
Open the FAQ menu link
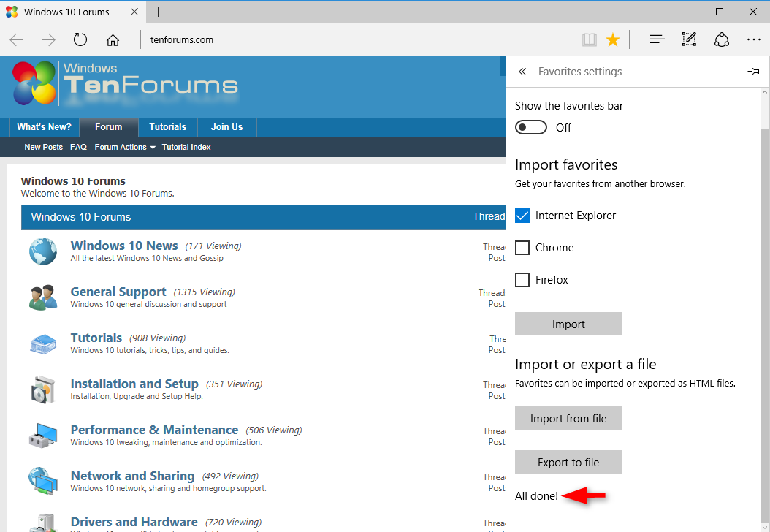click(x=79, y=147)
